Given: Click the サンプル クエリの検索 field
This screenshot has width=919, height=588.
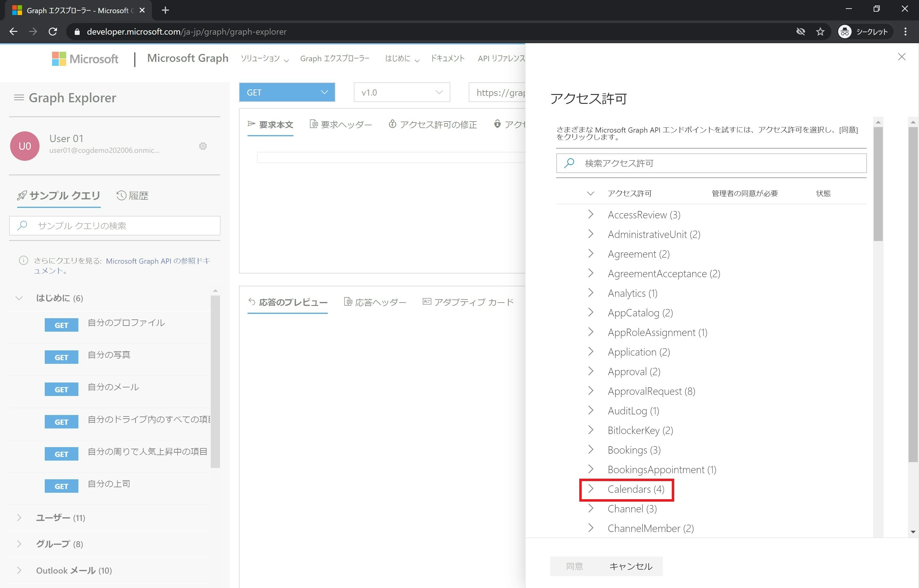Looking at the screenshot, I should pos(115,226).
